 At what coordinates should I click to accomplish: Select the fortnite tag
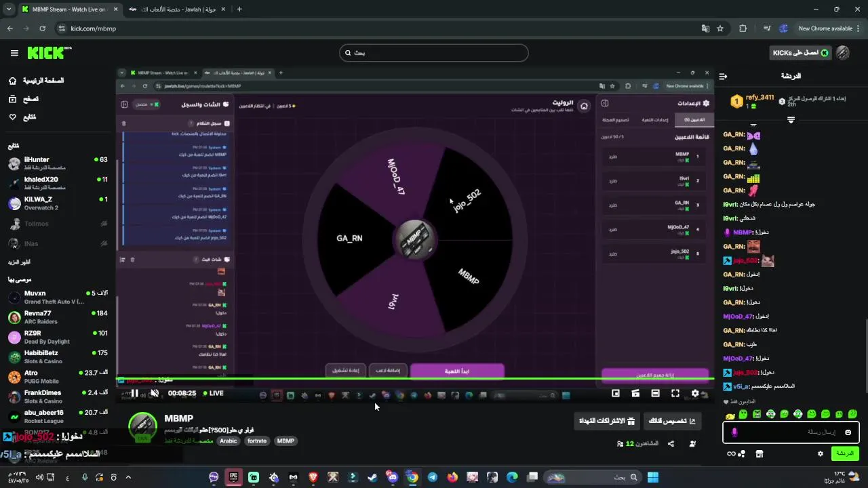pos(257,441)
